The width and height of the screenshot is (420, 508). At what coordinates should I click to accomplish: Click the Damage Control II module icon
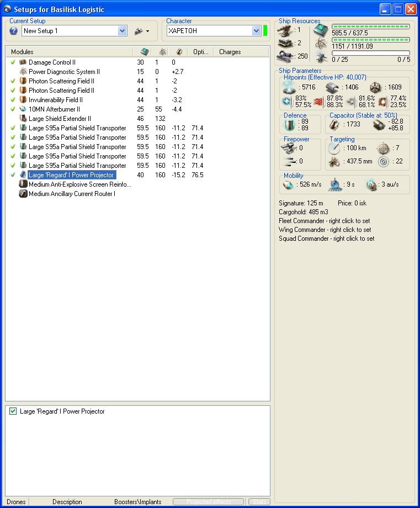tap(23, 62)
